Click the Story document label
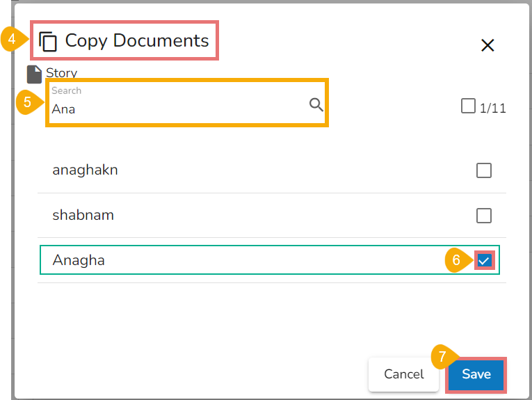532x400 pixels. coord(61,73)
